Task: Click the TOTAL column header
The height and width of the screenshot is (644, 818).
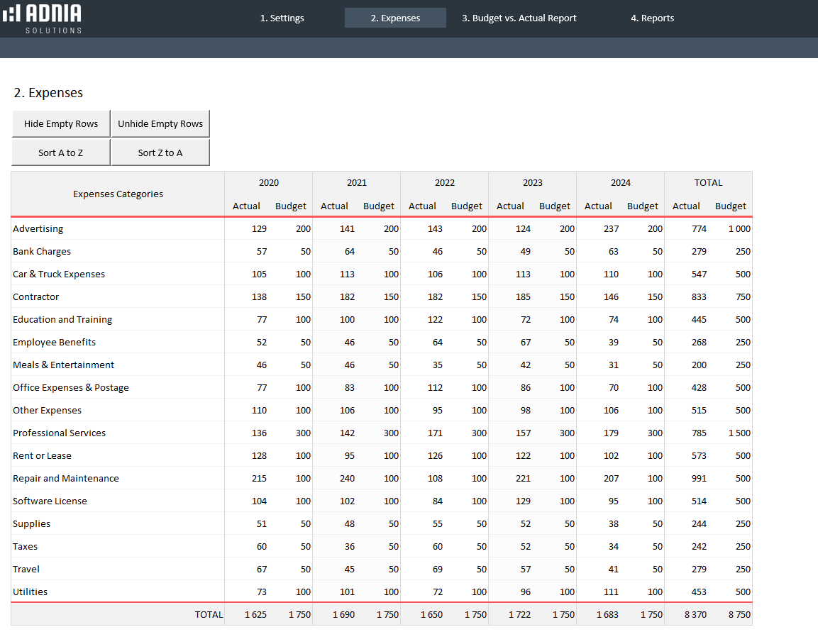Action: (708, 183)
